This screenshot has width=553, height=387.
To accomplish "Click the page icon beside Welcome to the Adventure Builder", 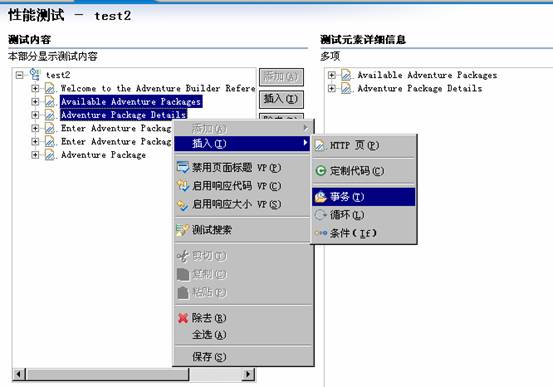I will [x=50, y=88].
